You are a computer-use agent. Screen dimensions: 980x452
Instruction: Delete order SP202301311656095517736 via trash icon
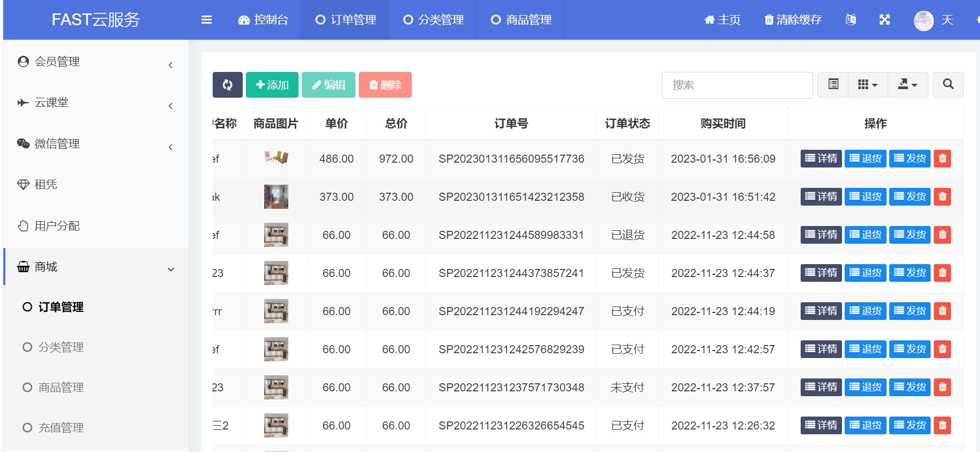pos(942,158)
